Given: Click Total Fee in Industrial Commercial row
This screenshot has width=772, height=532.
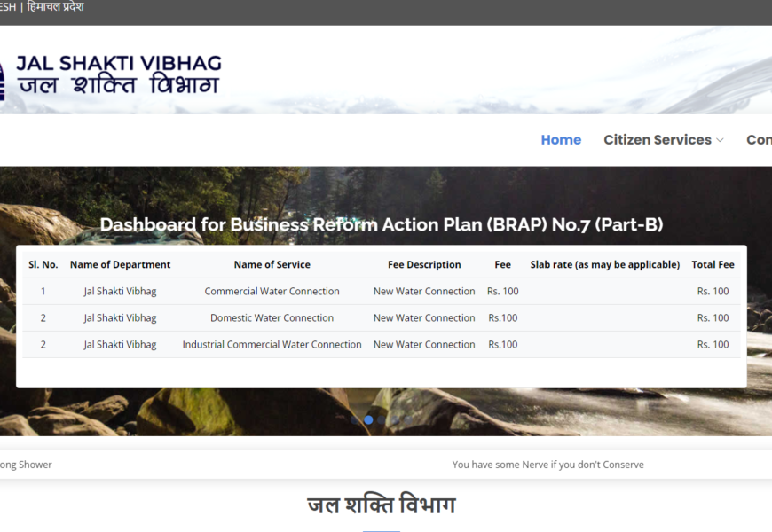Looking at the screenshot, I should [713, 345].
